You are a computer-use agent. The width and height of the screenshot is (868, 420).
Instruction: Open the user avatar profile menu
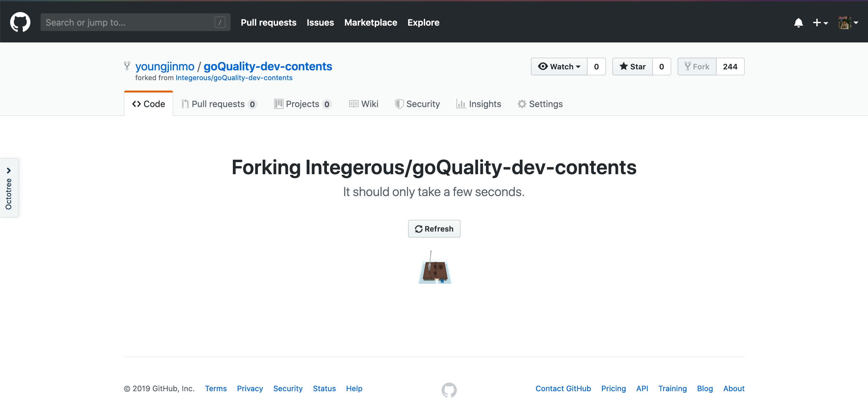click(x=848, y=22)
